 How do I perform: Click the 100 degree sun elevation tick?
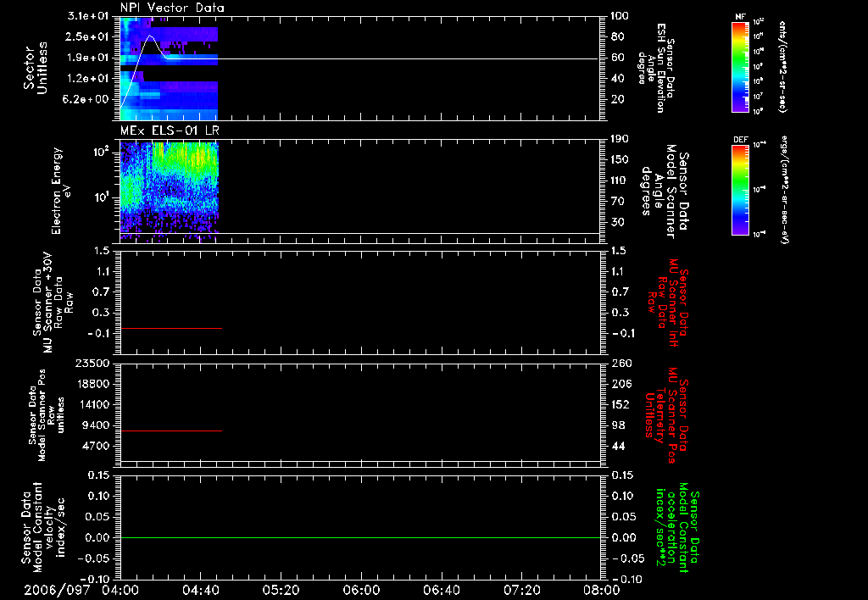[620, 16]
